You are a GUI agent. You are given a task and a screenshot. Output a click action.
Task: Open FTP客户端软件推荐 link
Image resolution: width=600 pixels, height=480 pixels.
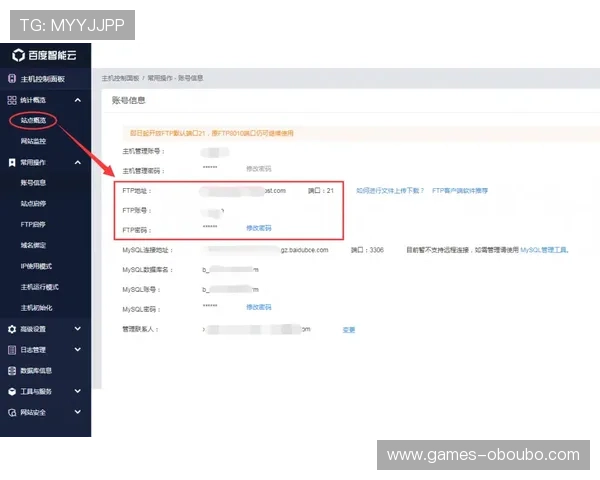tap(460, 191)
